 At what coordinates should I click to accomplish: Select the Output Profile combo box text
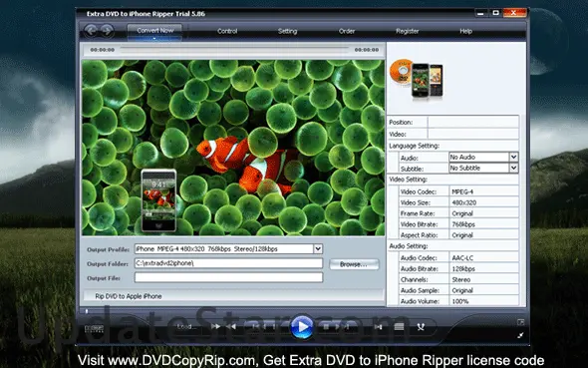[x=224, y=248]
